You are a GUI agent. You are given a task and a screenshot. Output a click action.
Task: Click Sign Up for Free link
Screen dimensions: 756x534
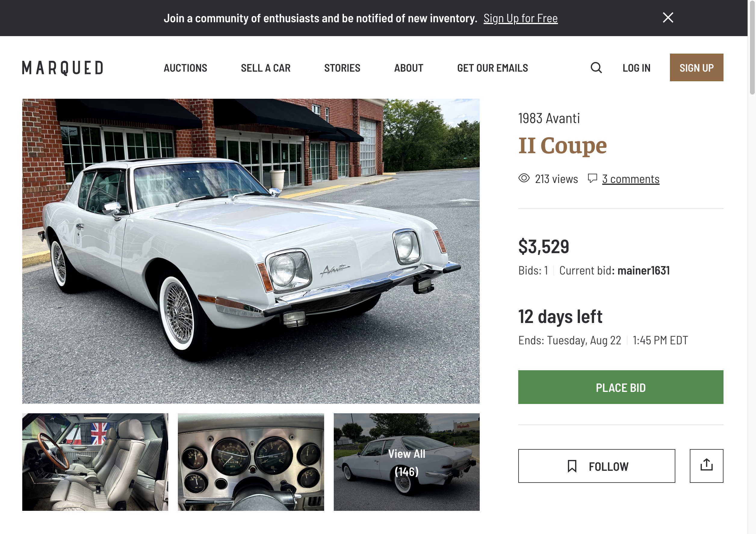tap(520, 18)
